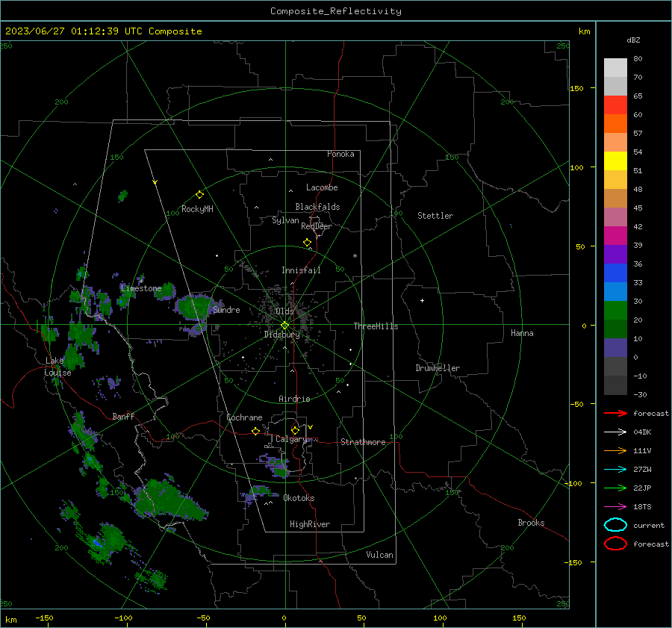
Task: Click the Banff city label
Action: click(123, 416)
